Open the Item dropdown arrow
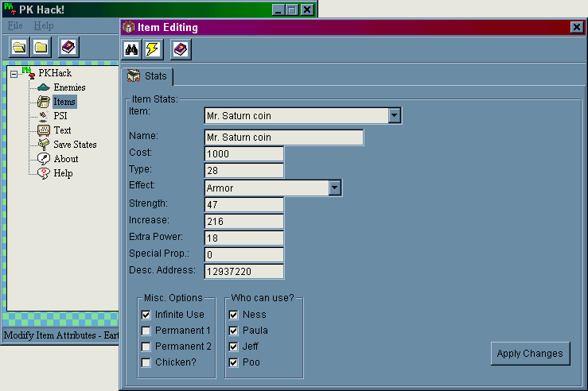 pyautogui.click(x=394, y=116)
